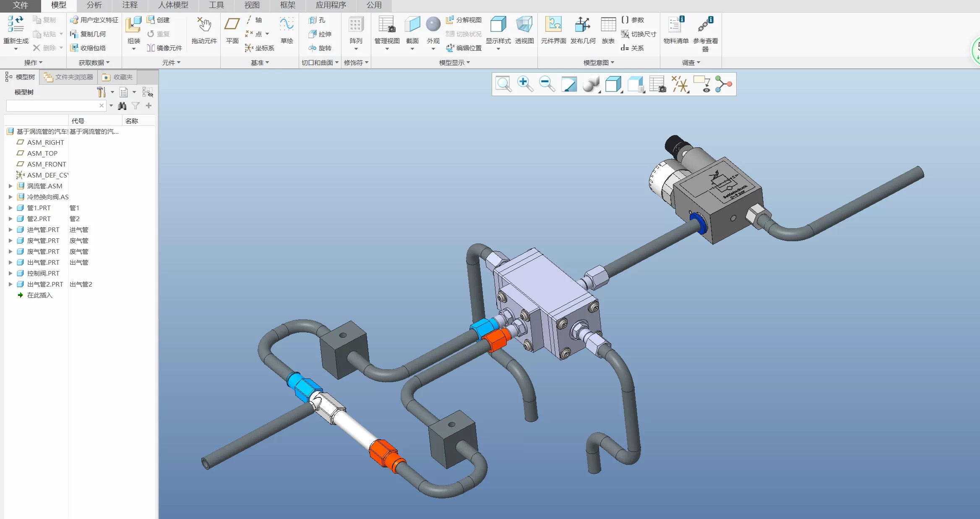This screenshot has height=519, width=980.
Task: Click the 分解视图 (Exploded View) button
Action: tap(464, 20)
